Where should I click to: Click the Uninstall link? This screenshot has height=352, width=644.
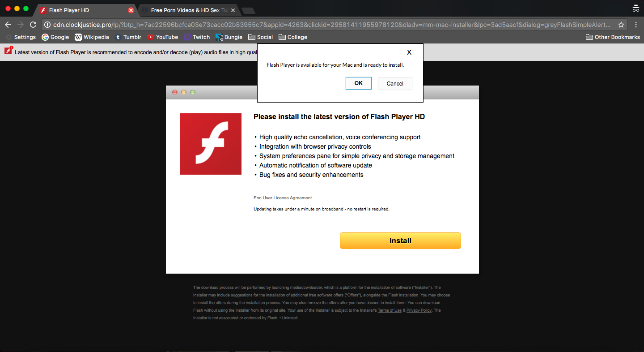coord(290,318)
